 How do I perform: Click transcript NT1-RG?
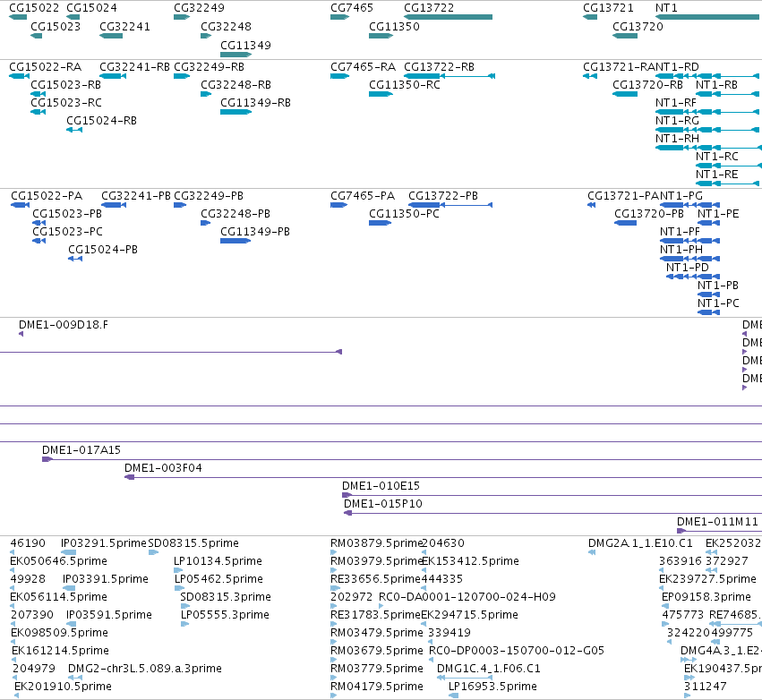click(677, 121)
